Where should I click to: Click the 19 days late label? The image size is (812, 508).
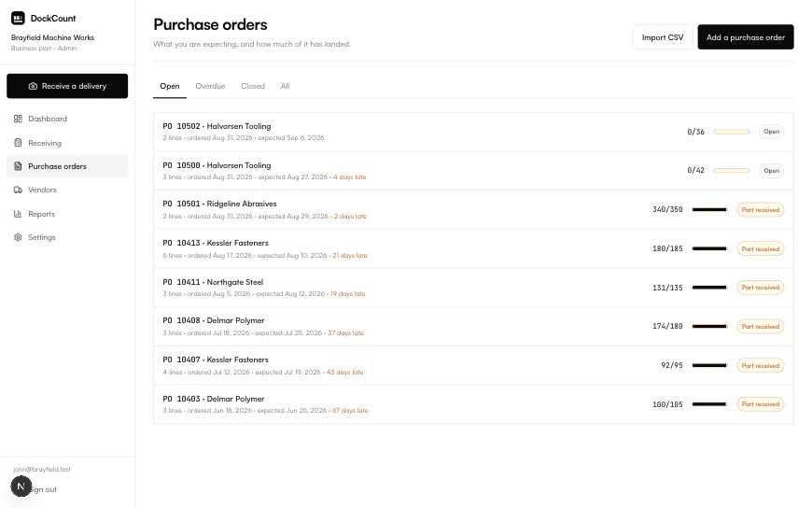tap(348, 294)
